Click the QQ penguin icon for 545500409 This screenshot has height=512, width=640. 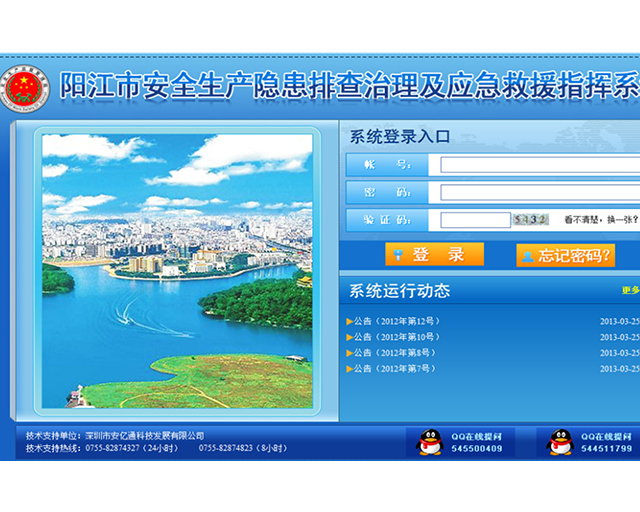coord(430,442)
